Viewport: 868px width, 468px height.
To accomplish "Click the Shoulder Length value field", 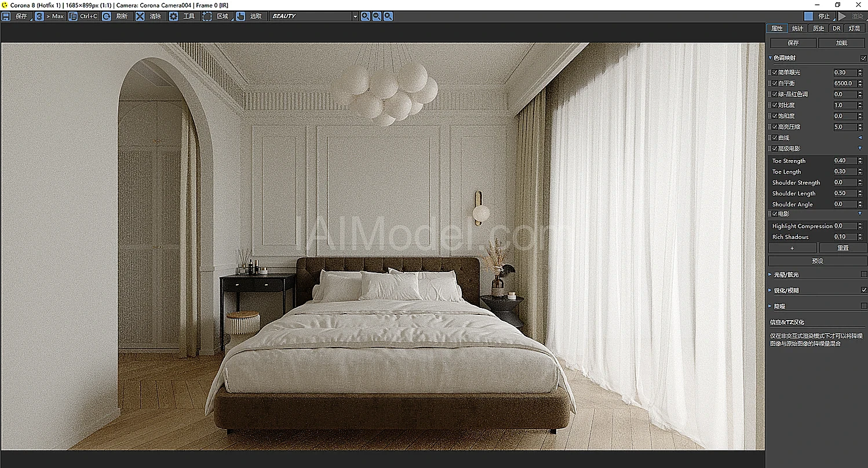I will click(845, 193).
